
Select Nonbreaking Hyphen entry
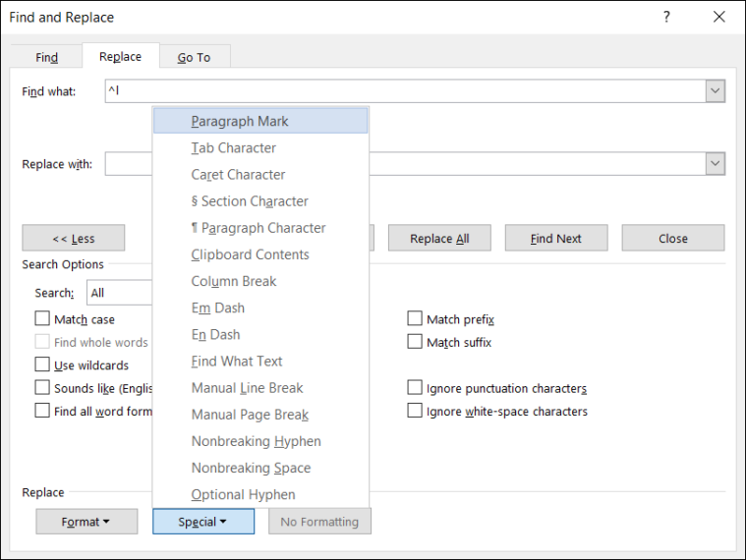coord(260,441)
